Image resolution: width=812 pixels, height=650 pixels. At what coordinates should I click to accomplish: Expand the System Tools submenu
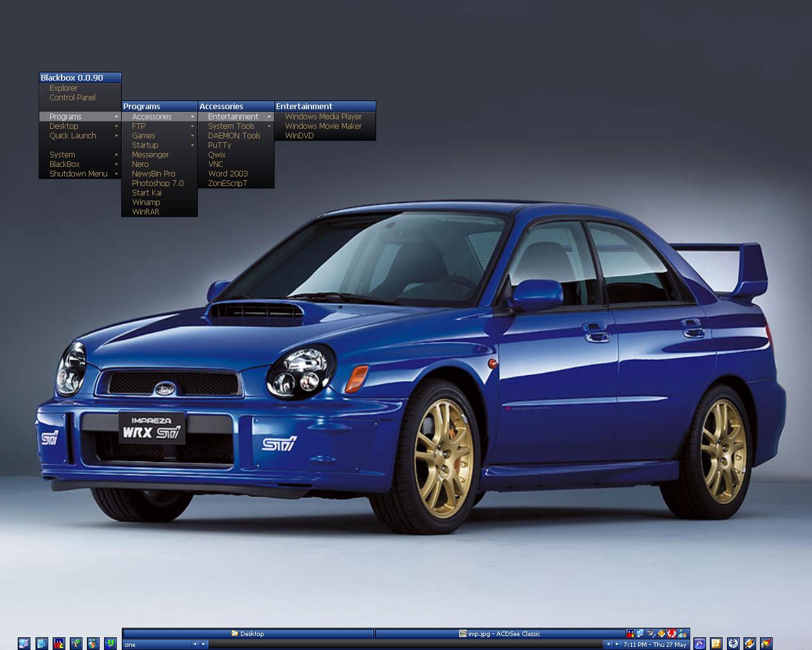(x=236, y=126)
